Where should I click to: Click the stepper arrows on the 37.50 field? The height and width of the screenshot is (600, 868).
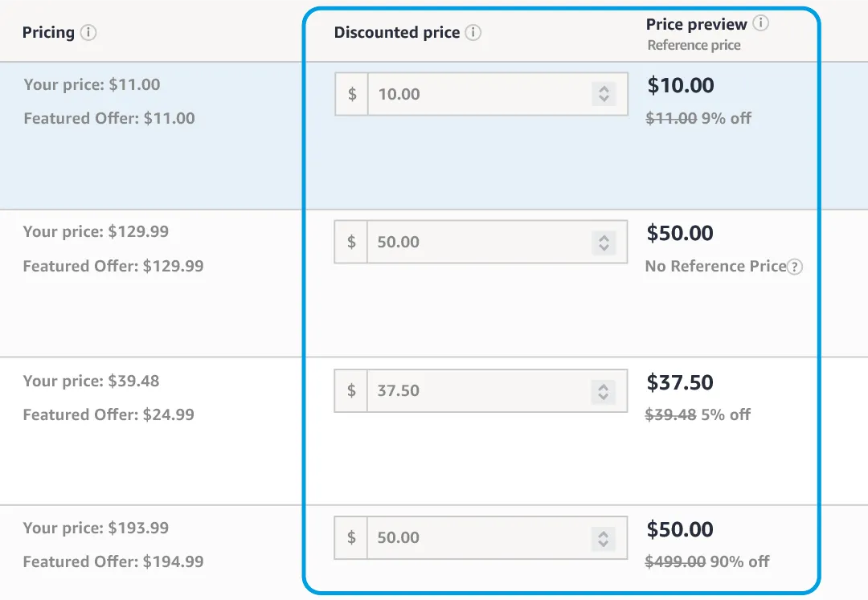(602, 391)
